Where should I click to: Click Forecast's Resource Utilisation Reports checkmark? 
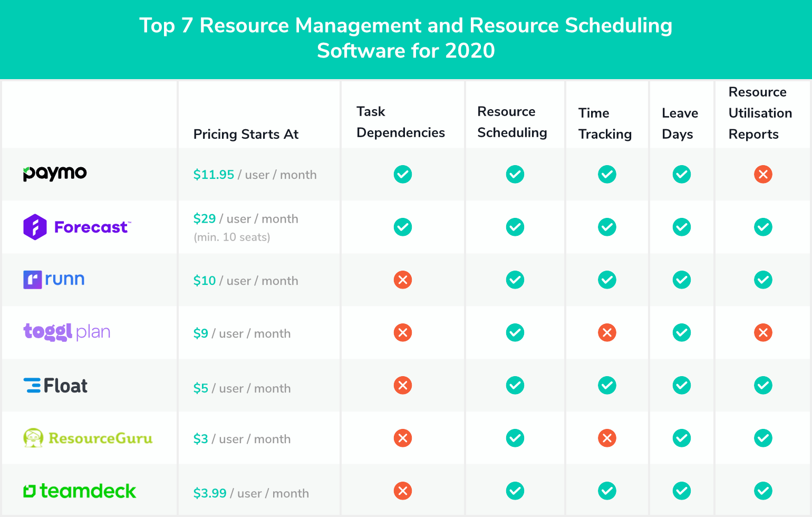[763, 227]
